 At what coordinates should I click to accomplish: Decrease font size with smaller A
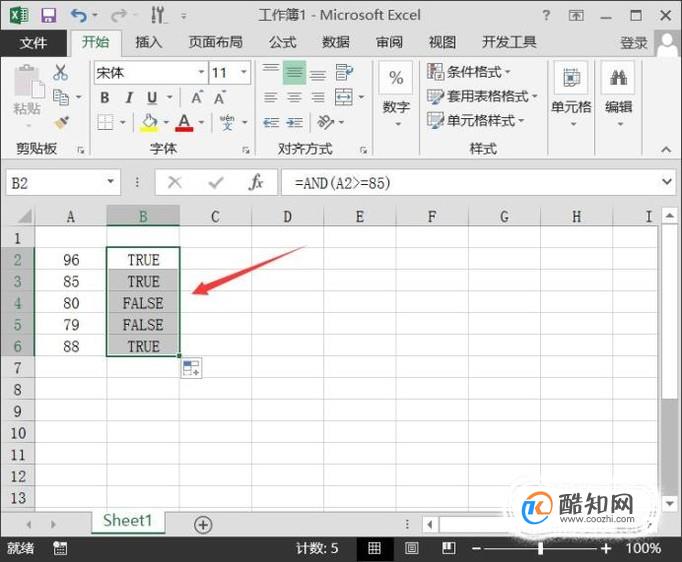(219, 97)
